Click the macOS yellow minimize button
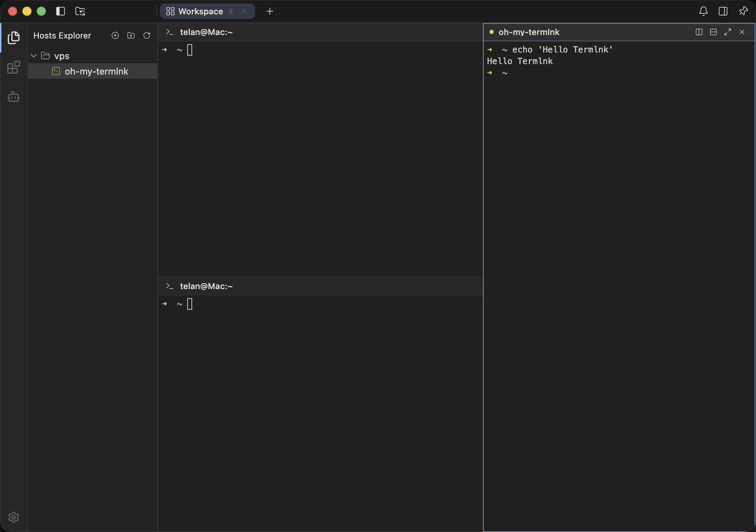 (x=27, y=11)
